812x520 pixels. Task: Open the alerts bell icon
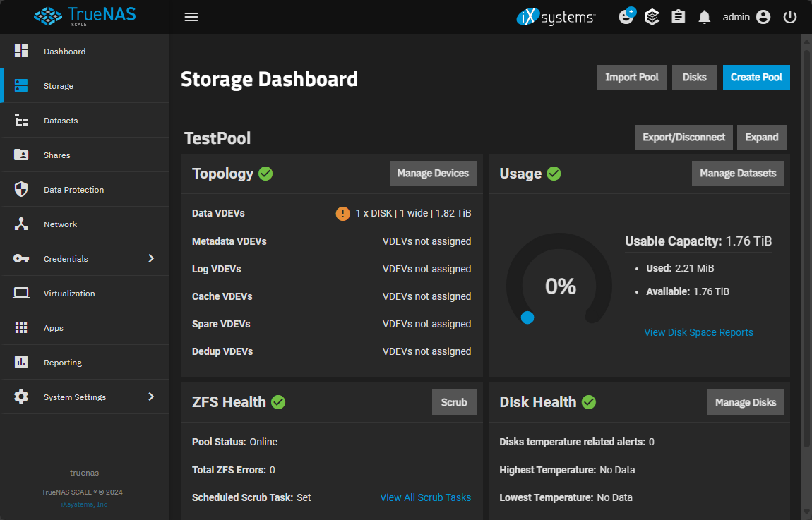(x=704, y=17)
